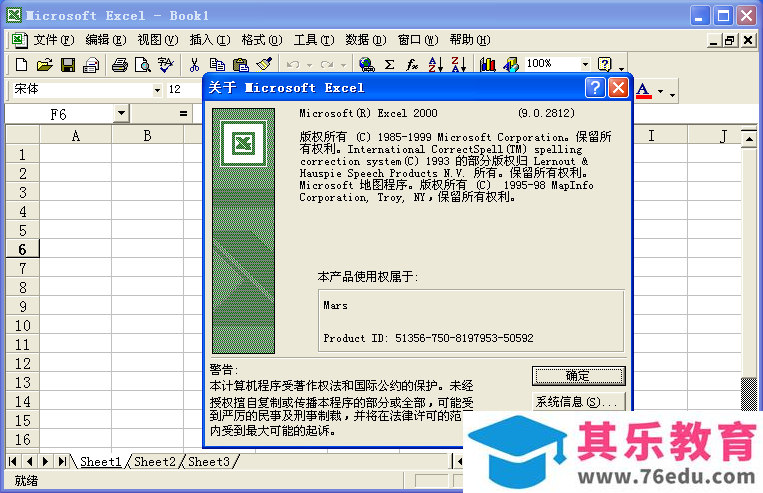This screenshot has height=493, width=763.
Task: Select column B header
Action: [x=147, y=136]
